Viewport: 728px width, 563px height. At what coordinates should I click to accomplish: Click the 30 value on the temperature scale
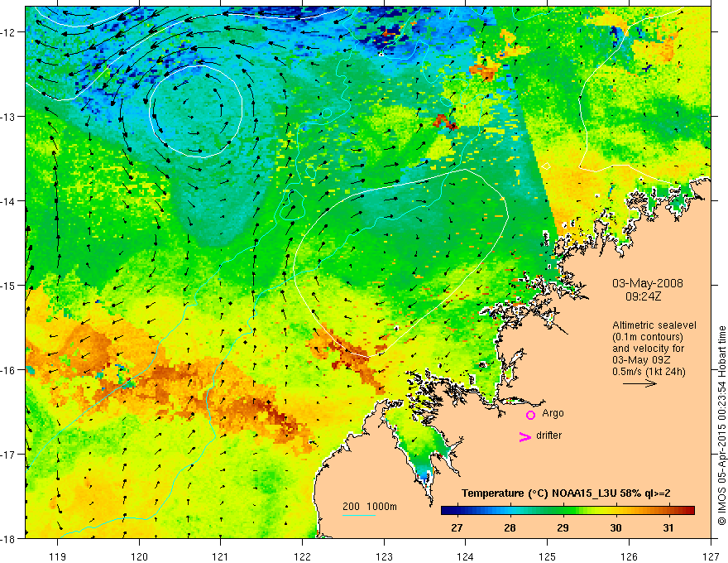pos(615,527)
